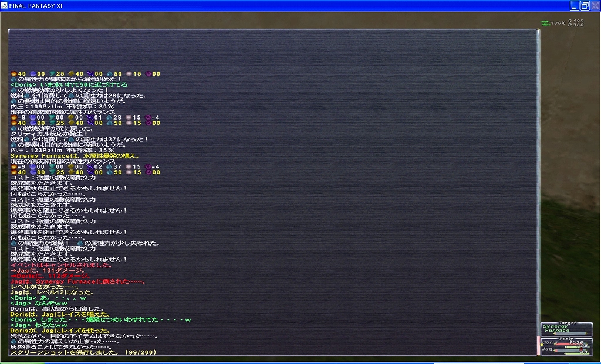Screen dimensions: 601x364
Task: Click the Doris chat line しまった・・・爆発せつめいわすれてた
Action: click(101, 319)
